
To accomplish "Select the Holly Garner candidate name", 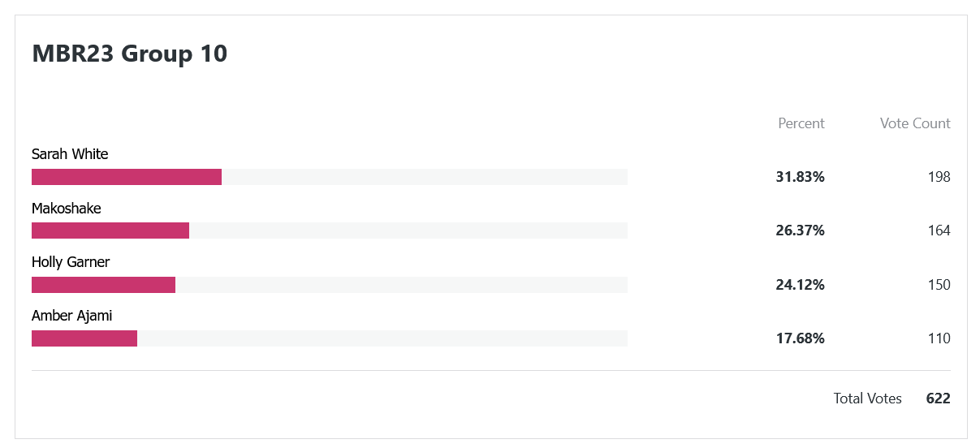I will coord(71,262).
